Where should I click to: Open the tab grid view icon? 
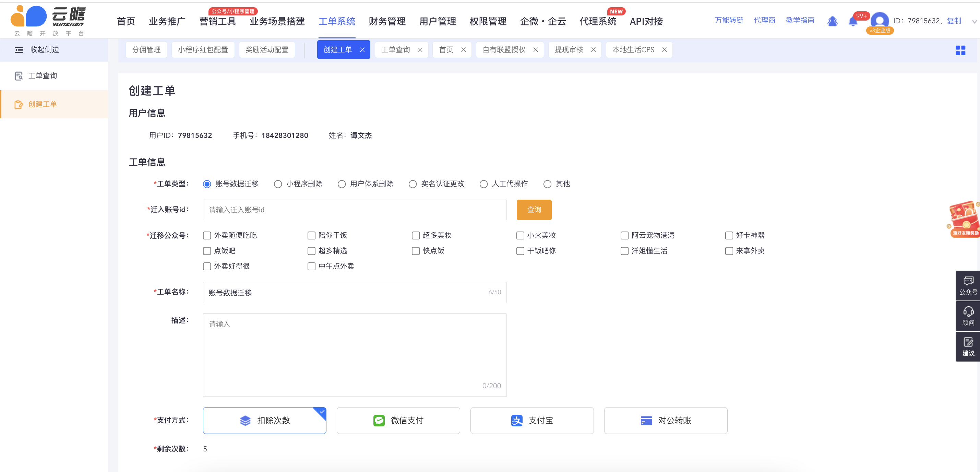(x=960, y=50)
